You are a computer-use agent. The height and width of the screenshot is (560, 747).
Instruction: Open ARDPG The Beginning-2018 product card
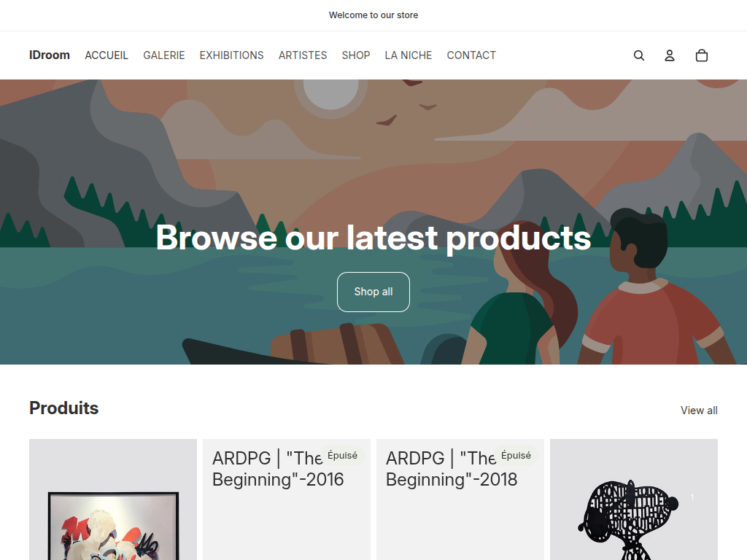tap(460, 499)
